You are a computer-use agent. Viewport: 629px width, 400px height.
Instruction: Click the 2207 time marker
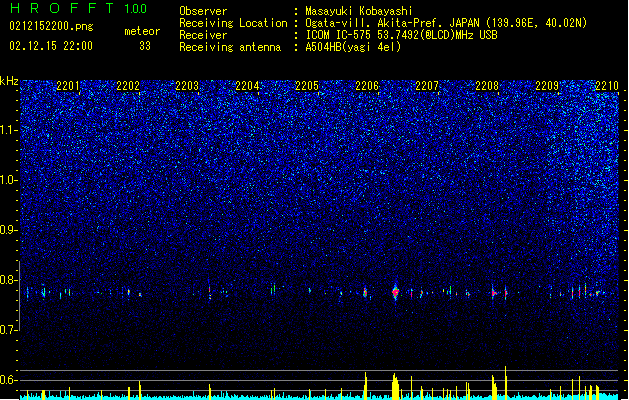(427, 86)
